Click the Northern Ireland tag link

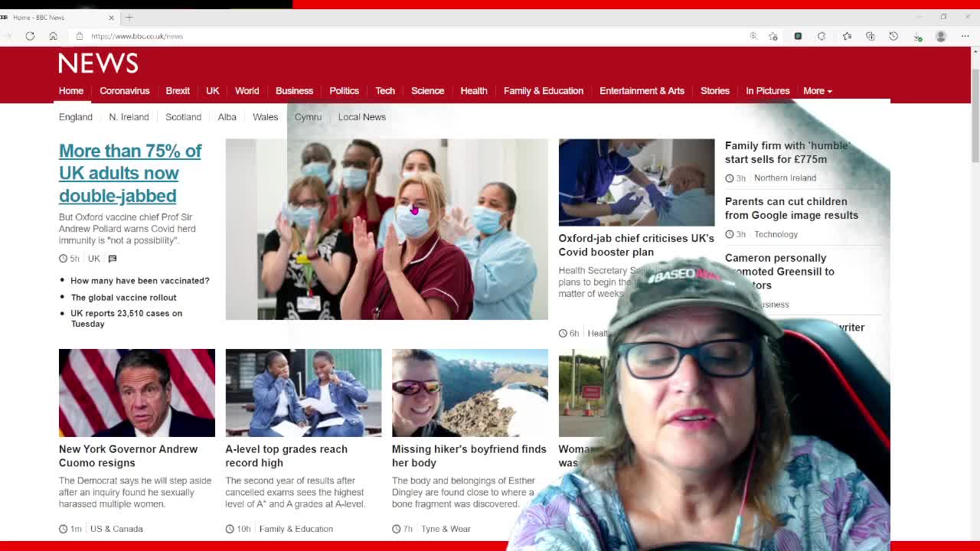click(785, 178)
